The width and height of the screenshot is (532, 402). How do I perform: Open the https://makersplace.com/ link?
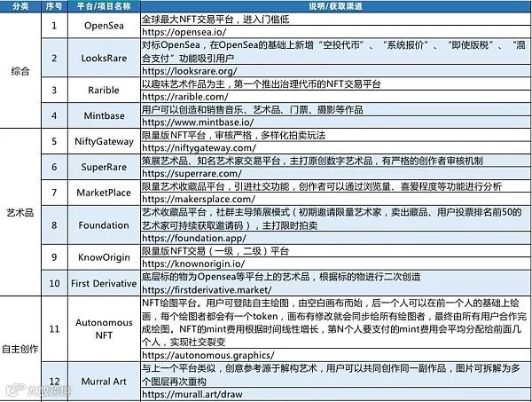199,199
